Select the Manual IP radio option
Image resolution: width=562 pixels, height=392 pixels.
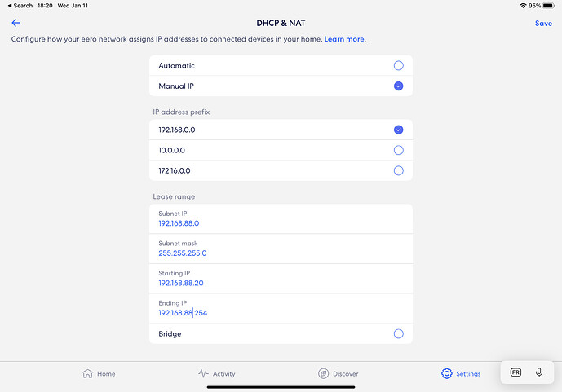[x=398, y=86]
